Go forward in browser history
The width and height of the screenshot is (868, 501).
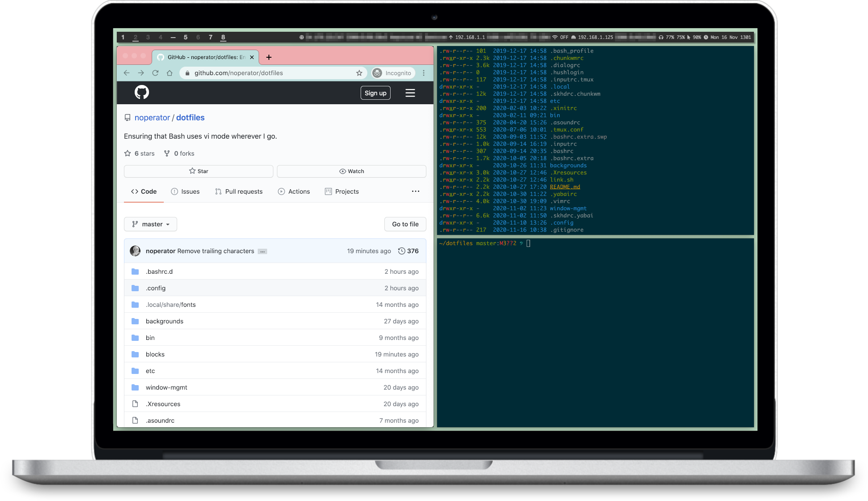click(x=141, y=73)
